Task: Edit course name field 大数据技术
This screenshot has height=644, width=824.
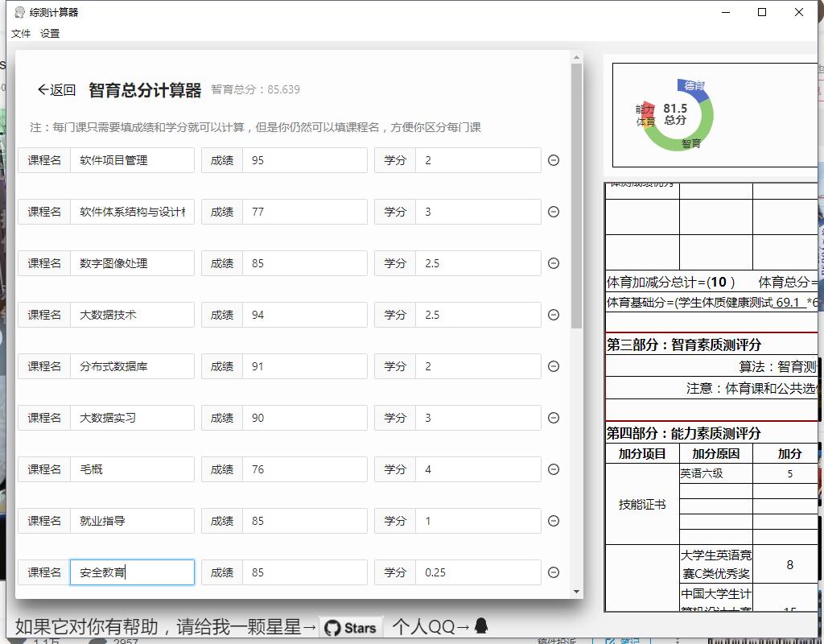Action: [x=132, y=315]
